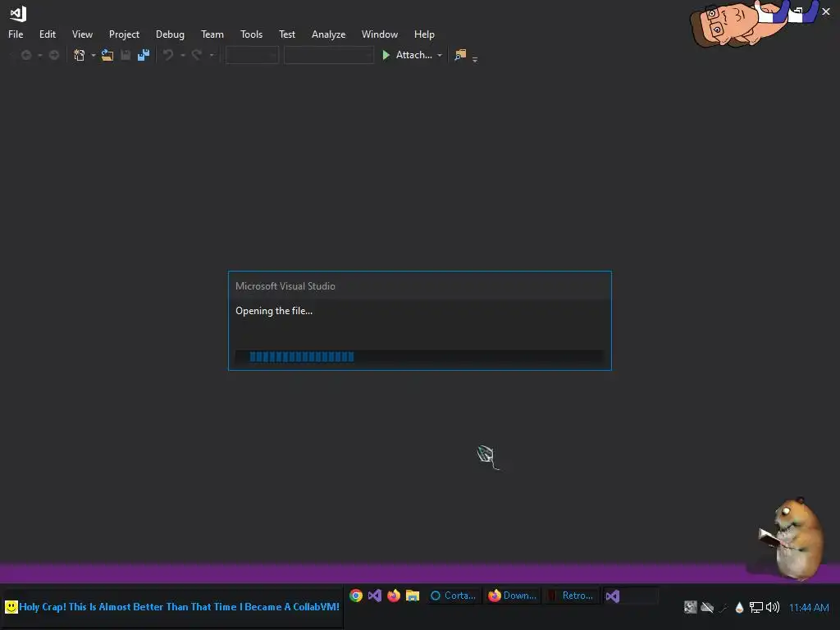This screenshot has width=840, height=630.
Task: Click the Save All toolbar icon
Action: pyautogui.click(x=143, y=55)
